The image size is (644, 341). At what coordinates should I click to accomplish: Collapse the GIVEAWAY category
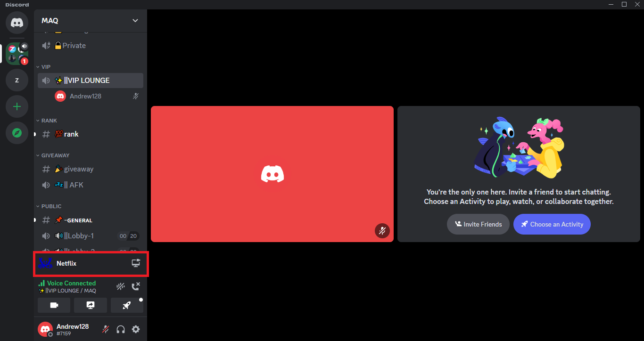click(x=52, y=155)
